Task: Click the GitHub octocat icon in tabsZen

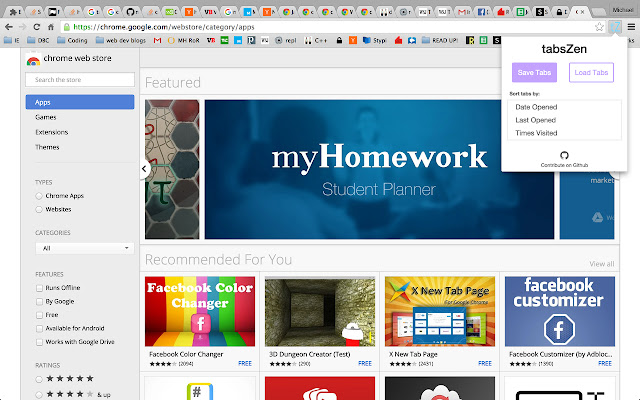Action: (564, 155)
